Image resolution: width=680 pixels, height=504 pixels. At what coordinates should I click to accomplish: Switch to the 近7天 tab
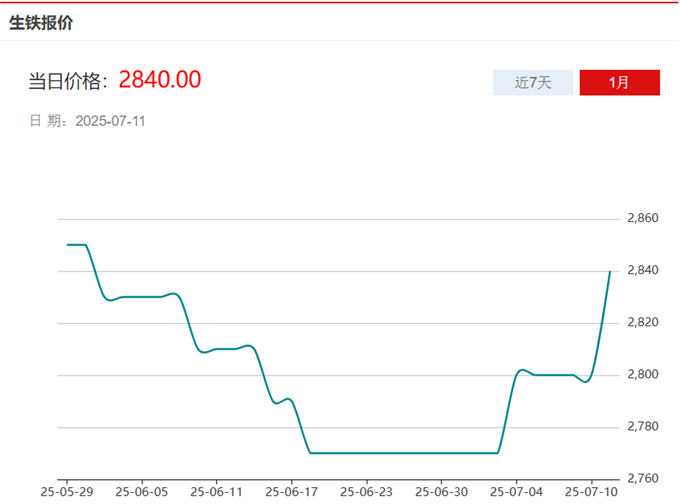pyautogui.click(x=533, y=82)
